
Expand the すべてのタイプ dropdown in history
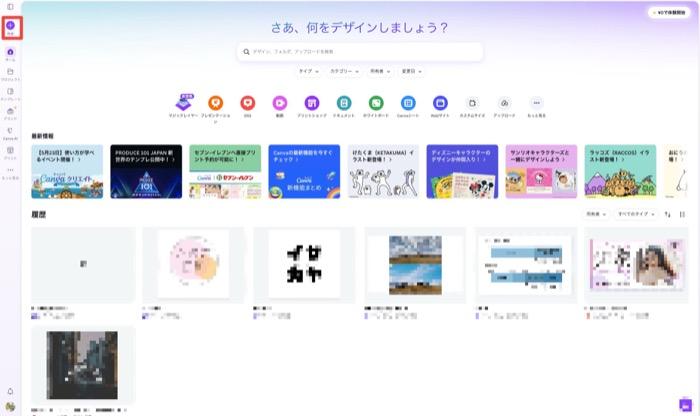coord(636,214)
